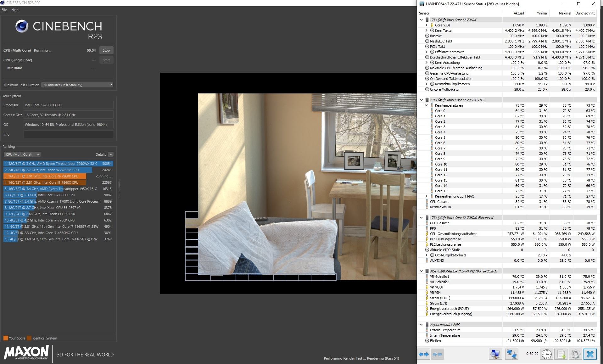Click the Bustakt clock icon
603x364 pixels.
pyautogui.click(x=427, y=36)
